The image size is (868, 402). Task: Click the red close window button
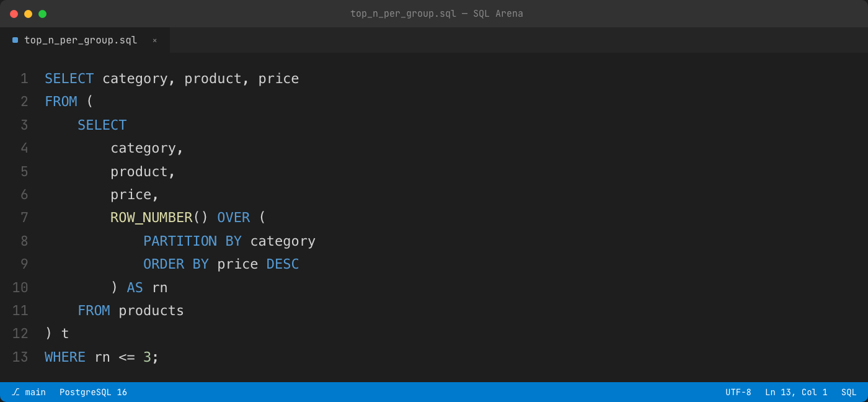click(x=14, y=14)
